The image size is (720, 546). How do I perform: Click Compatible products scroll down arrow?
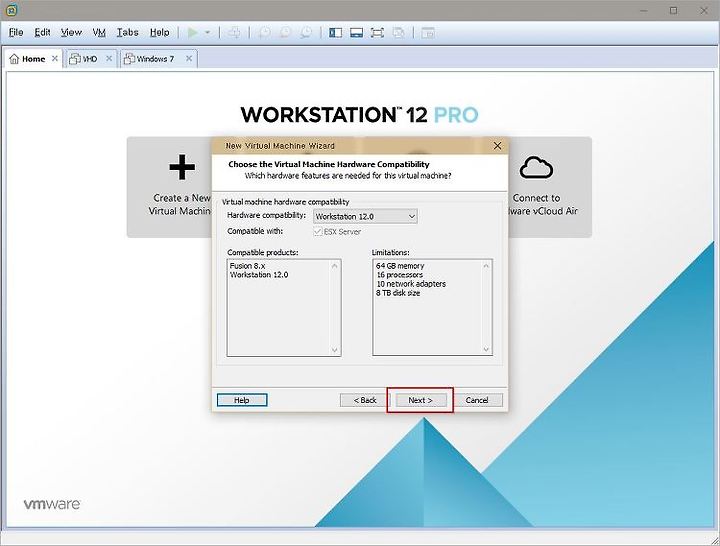[x=335, y=350]
